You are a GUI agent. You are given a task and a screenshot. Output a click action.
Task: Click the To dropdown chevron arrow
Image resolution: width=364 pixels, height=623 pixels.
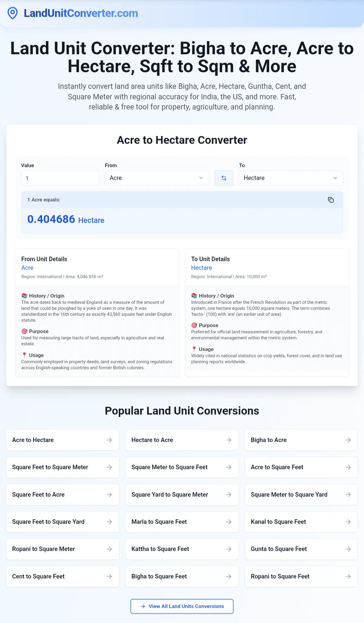[x=335, y=178]
